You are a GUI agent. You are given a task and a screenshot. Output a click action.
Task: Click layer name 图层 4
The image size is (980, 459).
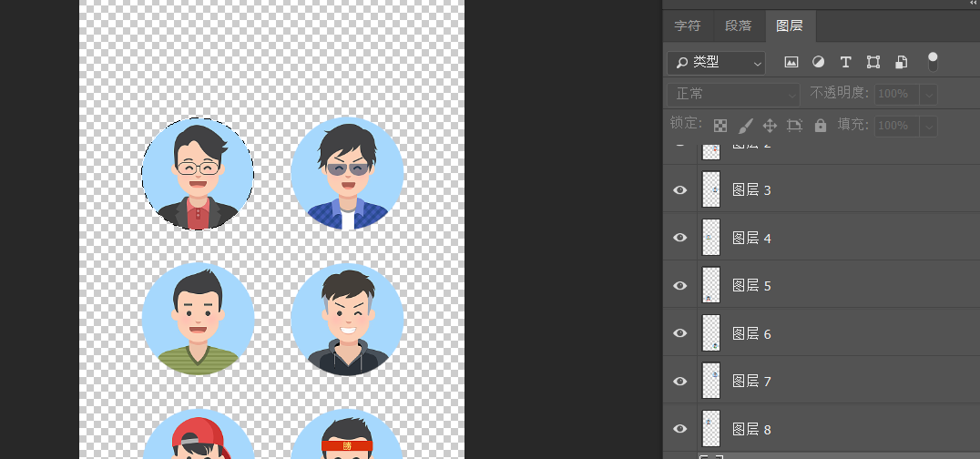(751, 239)
